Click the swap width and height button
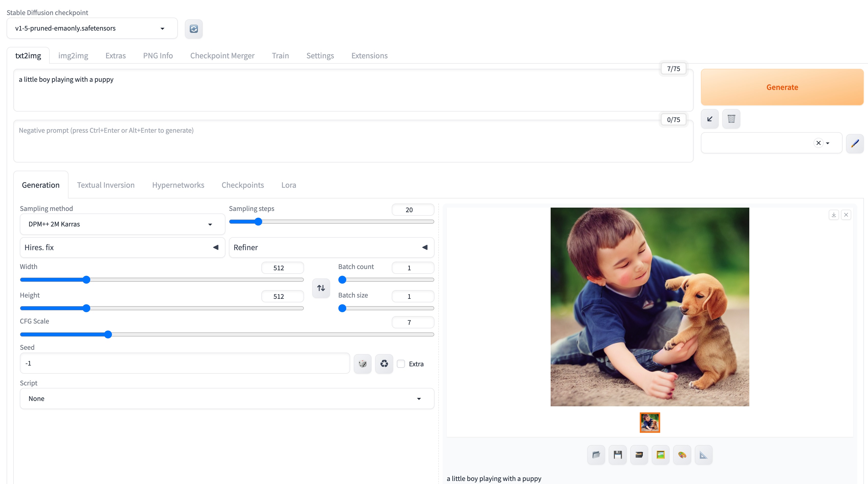The image size is (868, 484). click(321, 288)
